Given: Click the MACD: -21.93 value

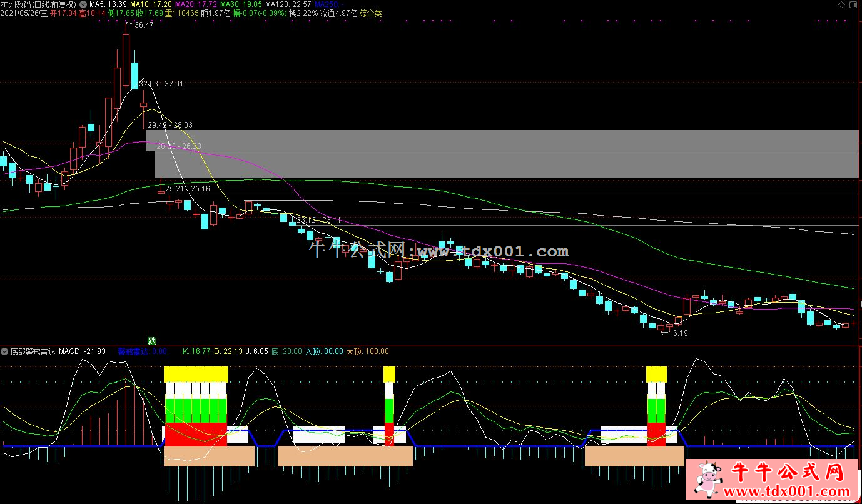Looking at the screenshot, I should 82,351.
